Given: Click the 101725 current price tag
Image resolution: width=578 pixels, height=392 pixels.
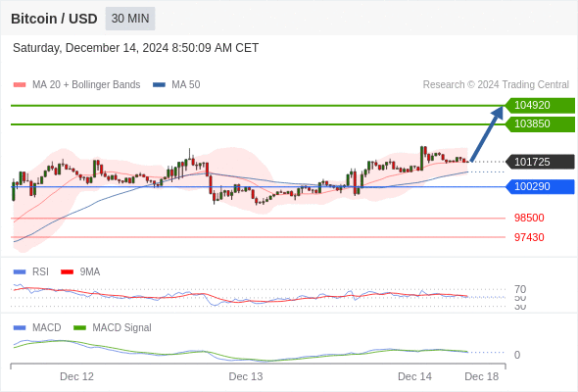Looking at the screenshot, I should [x=540, y=162].
